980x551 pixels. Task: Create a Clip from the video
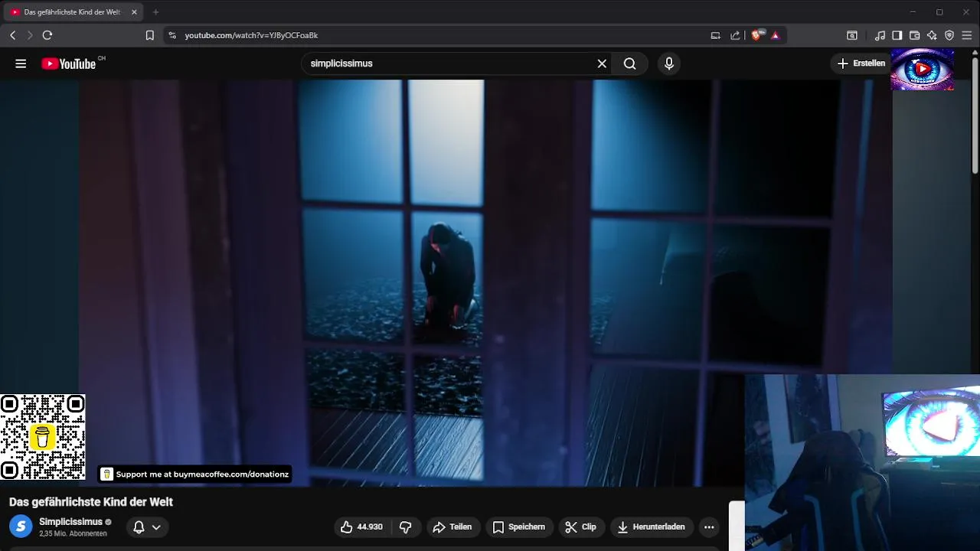(580, 527)
